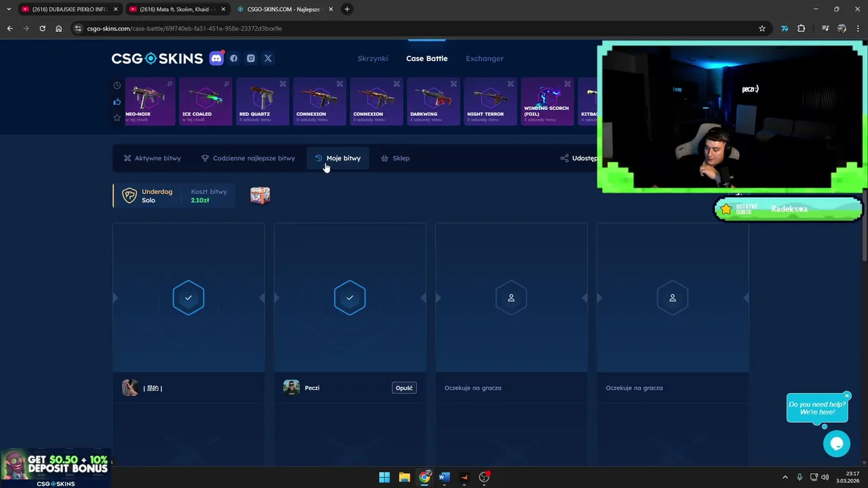Click the share icon beside Udostępnij

564,158
